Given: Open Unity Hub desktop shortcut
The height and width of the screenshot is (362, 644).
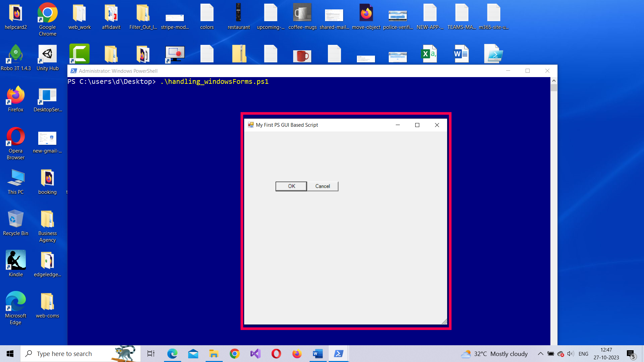Looking at the screenshot, I should (47, 58).
